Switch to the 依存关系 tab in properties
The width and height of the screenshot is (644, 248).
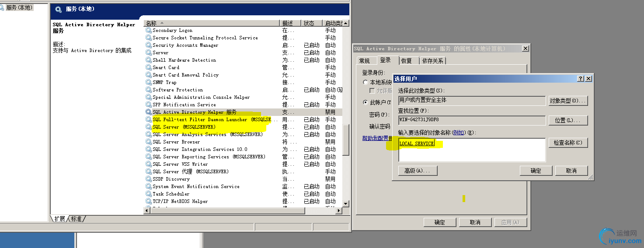(x=433, y=61)
